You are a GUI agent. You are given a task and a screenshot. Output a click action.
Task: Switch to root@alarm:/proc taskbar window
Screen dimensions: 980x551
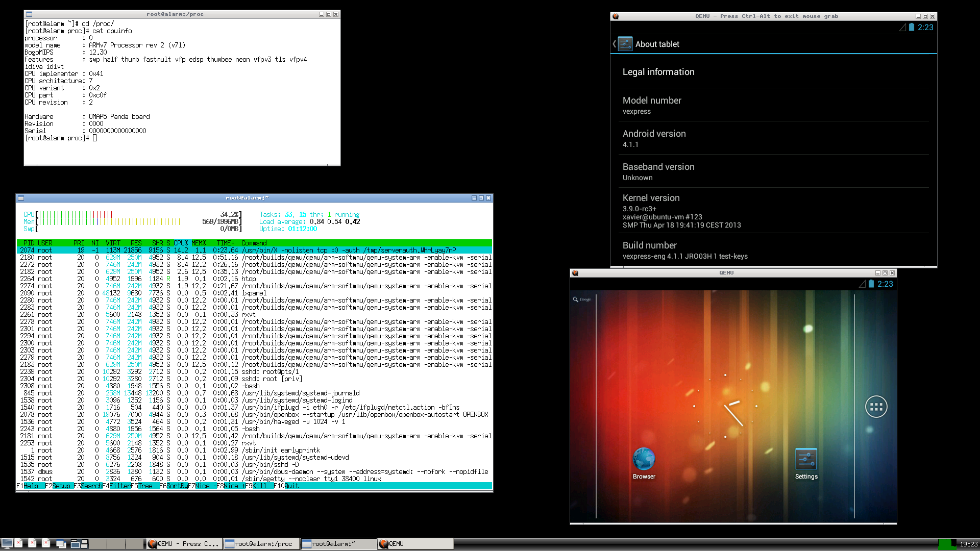pos(262,544)
